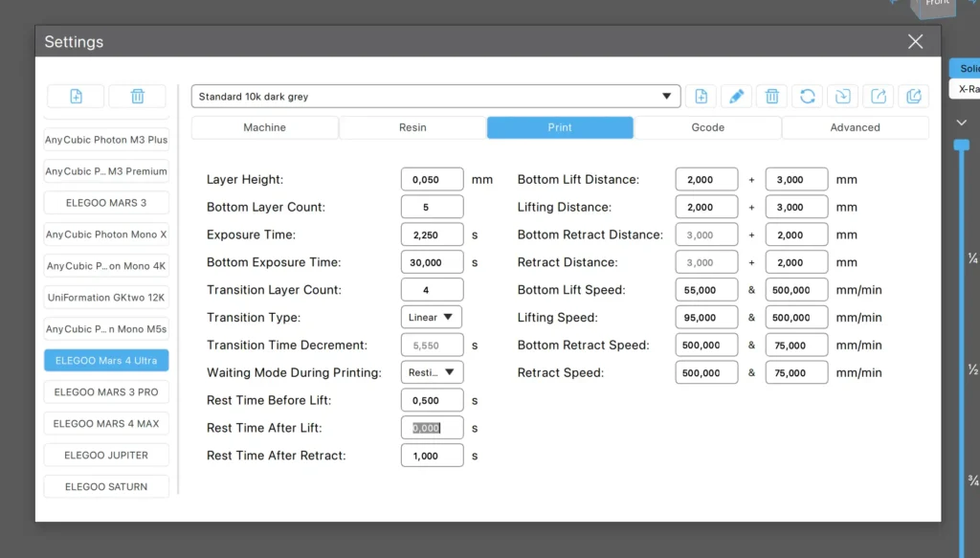The height and width of the screenshot is (558, 980).
Task: Delete the selected printer using the trash icon
Action: coord(137,97)
